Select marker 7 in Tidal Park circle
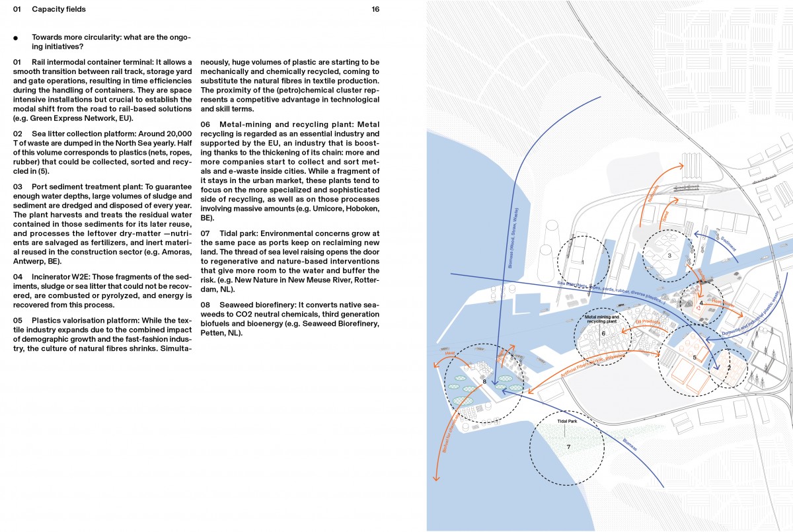The image size is (793, 532). [x=568, y=447]
